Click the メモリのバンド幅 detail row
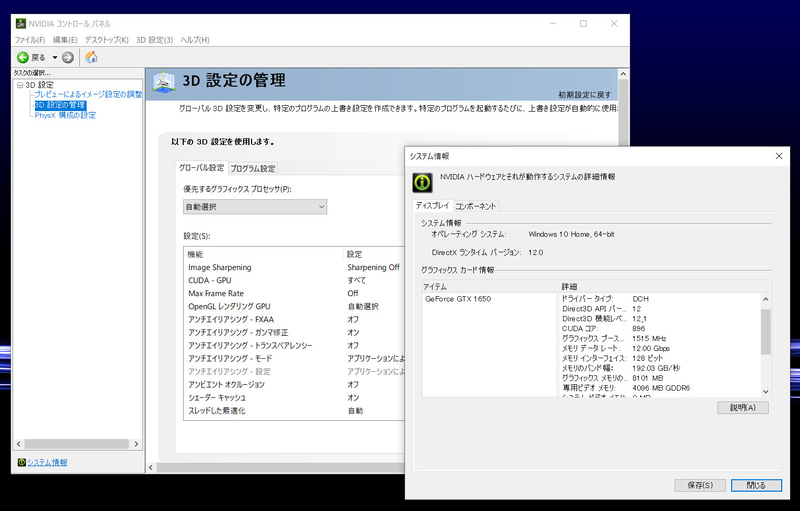800x511 pixels. click(660, 368)
